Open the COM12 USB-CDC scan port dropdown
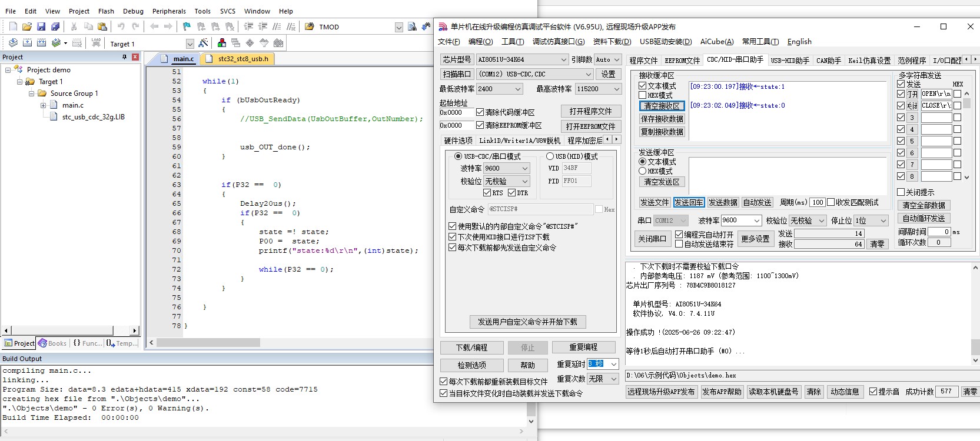 point(588,74)
